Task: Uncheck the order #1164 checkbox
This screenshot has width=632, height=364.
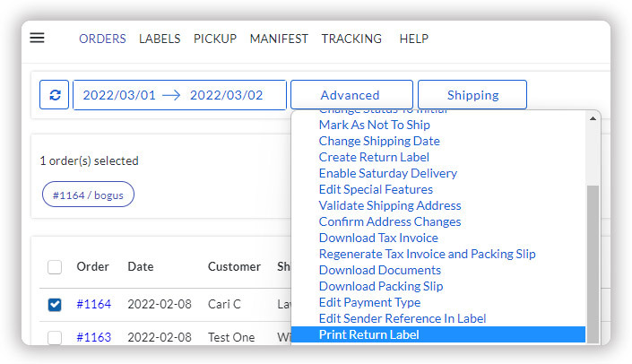Action: tap(55, 304)
